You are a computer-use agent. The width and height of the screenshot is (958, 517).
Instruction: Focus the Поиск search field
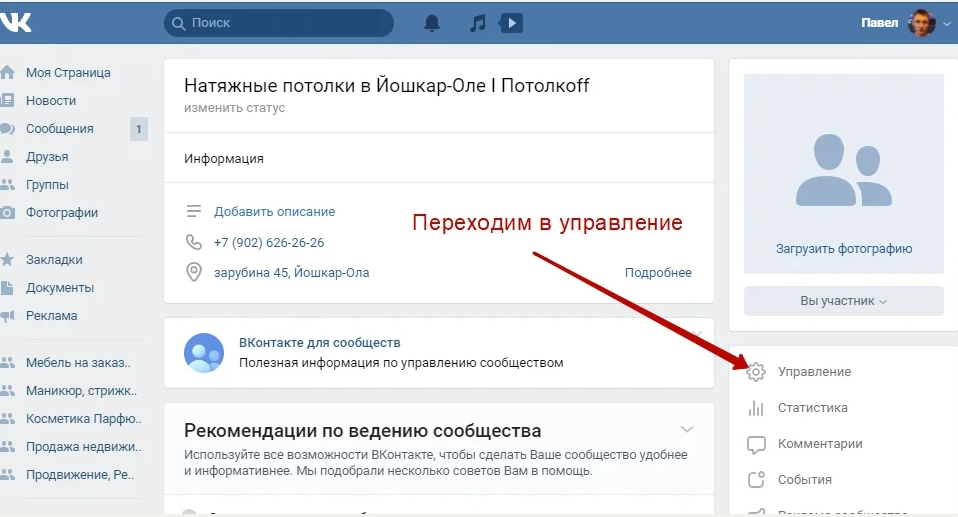point(279,23)
